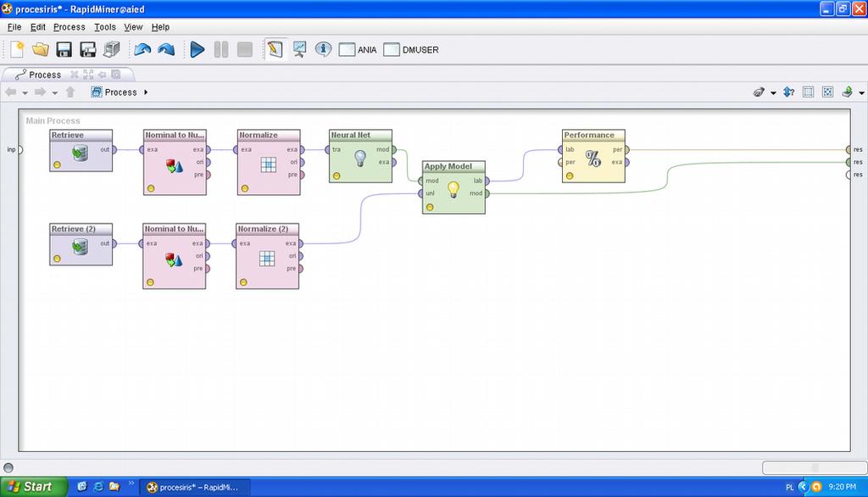The width and height of the screenshot is (868, 497).
Task: Click the Process breadcrumb label
Action: pyautogui.click(x=120, y=92)
